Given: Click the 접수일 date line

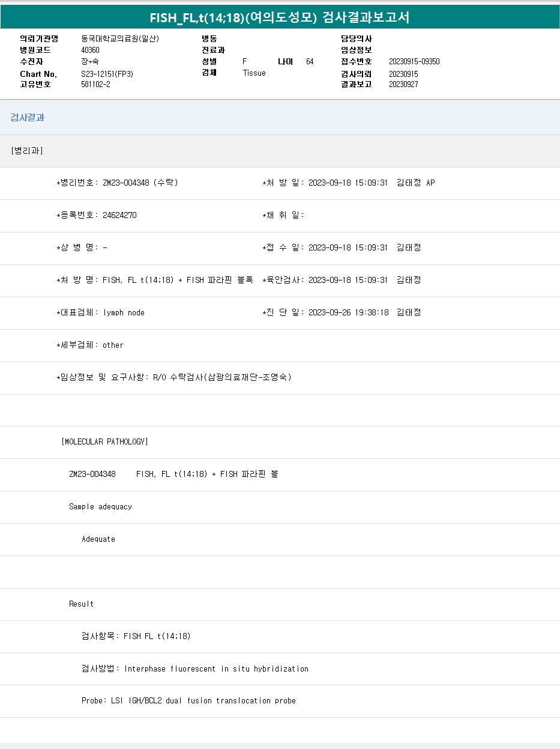Looking at the screenshot, I should [x=342, y=247].
